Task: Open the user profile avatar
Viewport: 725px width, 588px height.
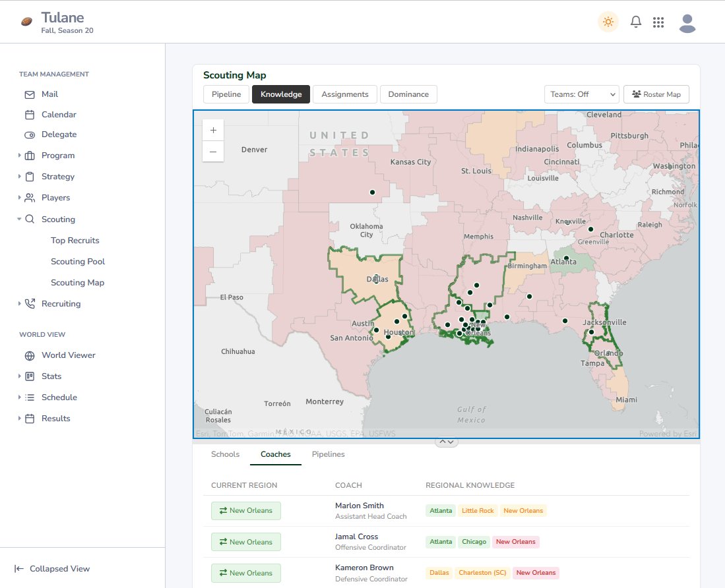Action: (687, 23)
